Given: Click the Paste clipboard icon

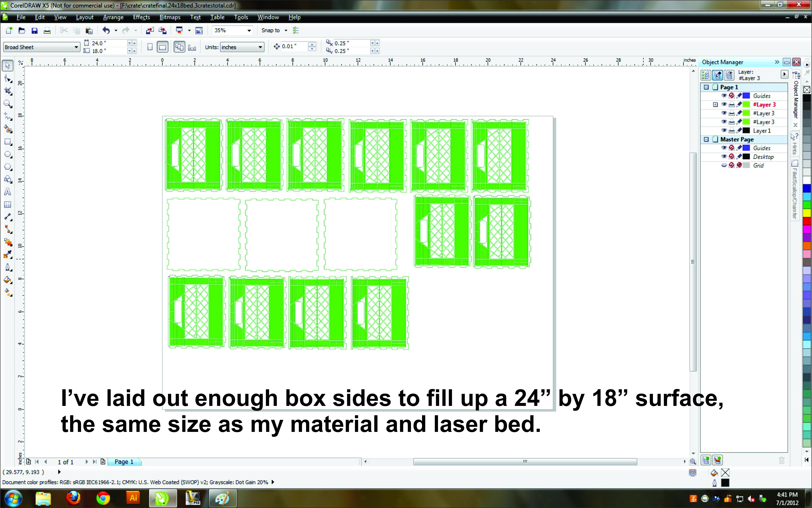Looking at the screenshot, I should tap(89, 31).
